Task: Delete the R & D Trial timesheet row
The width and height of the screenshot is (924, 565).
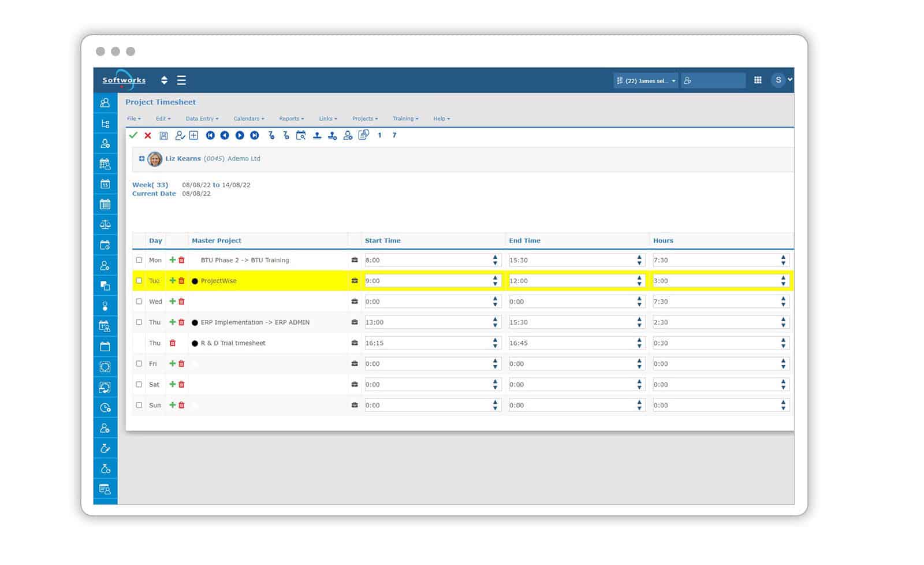Action: [x=173, y=343]
